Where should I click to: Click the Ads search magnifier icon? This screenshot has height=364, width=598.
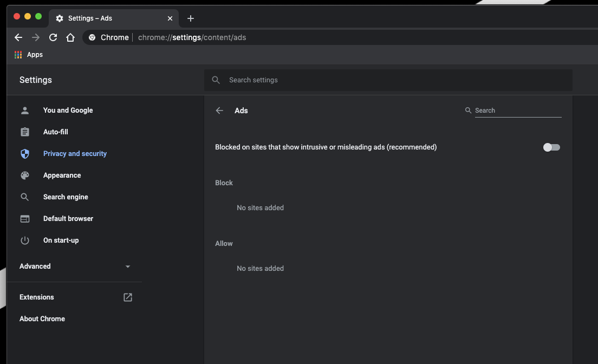point(468,110)
